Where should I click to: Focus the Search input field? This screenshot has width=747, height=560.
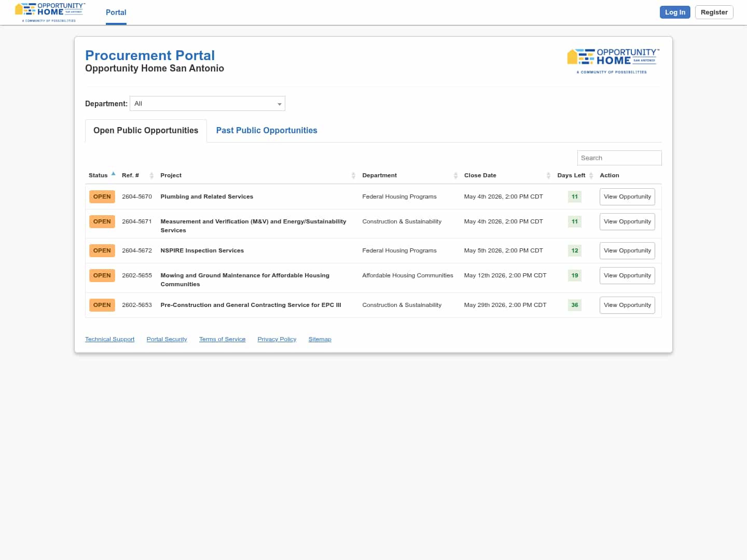(x=619, y=158)
